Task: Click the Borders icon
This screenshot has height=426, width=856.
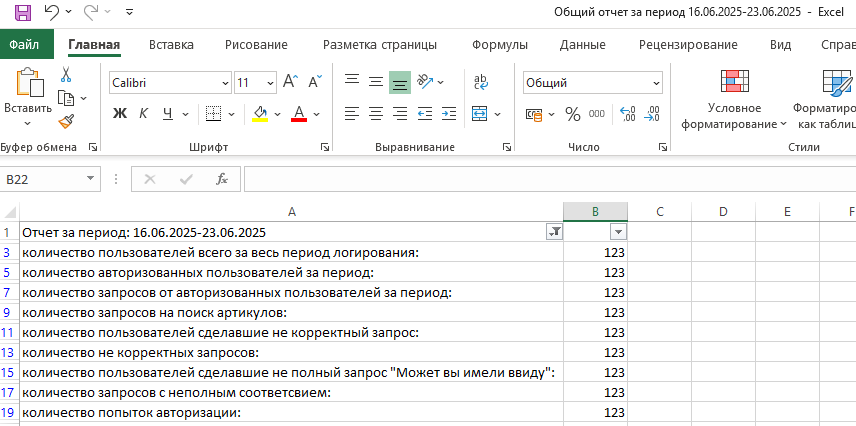Action: tap(213, 114)
